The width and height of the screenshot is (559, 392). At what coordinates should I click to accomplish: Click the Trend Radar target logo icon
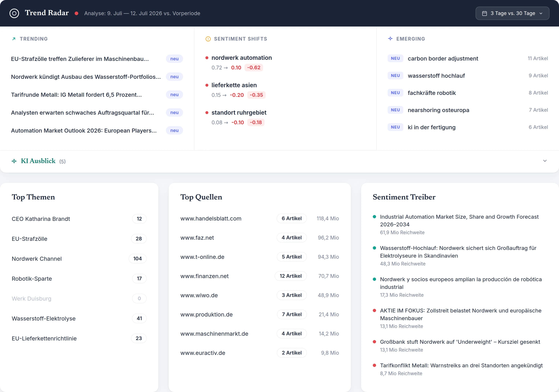click(x=14, y=13)
